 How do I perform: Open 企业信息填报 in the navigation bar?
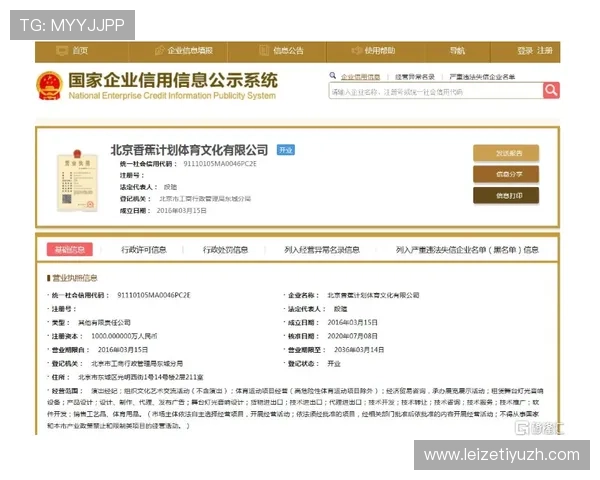pyautogui.click(x=190, y=51)
